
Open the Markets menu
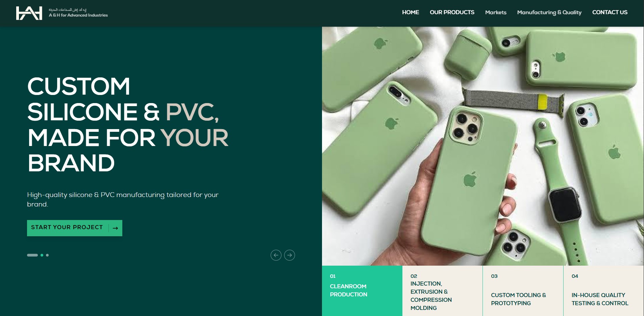[496, 13]
